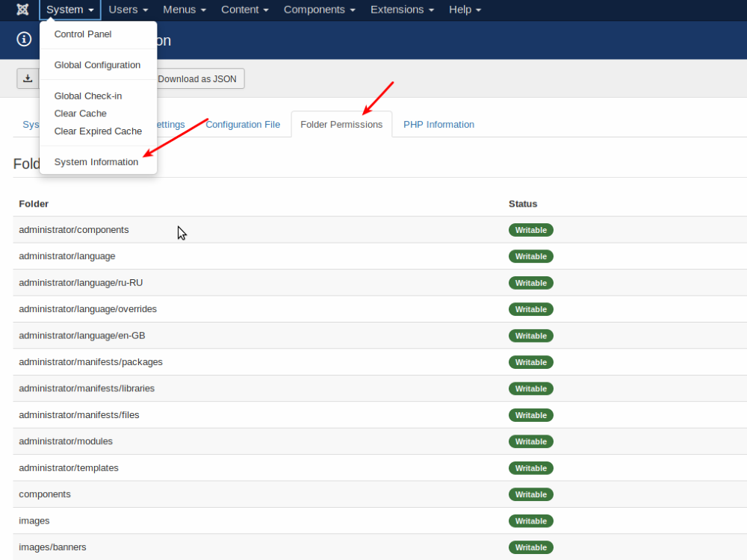Click the info icon in page header
The image size is (747, 560).
[x=24, y=40]
